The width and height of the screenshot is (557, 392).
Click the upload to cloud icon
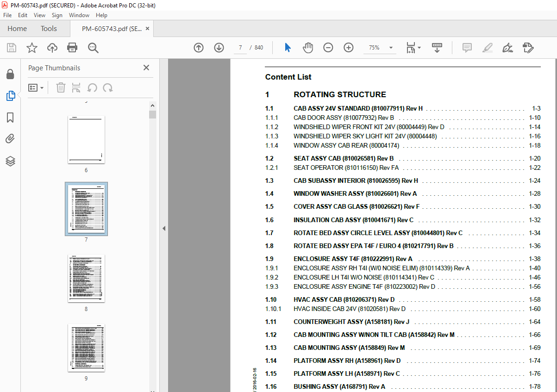pyautogui.click(x=52, y=48)
